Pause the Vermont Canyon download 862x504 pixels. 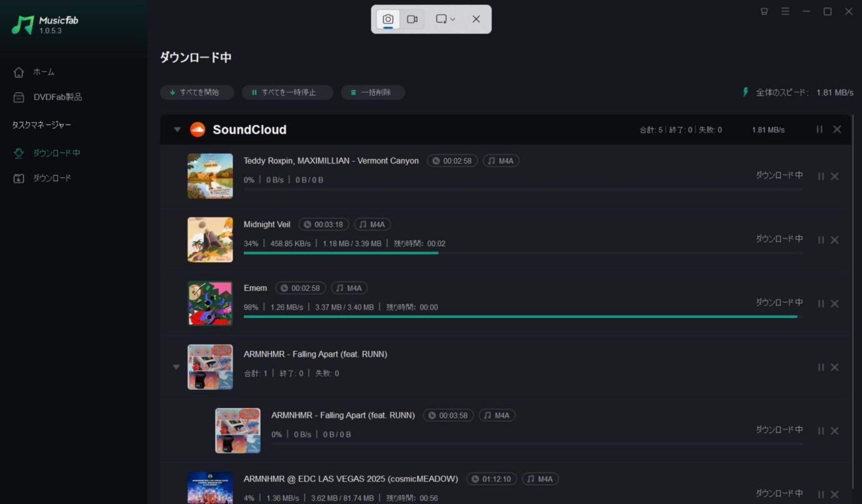(821, 177)
